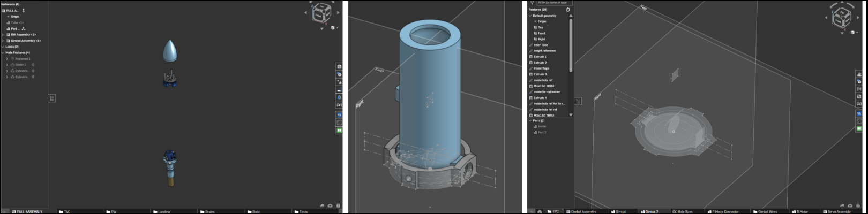Click the Filter by name or type field

554,3
